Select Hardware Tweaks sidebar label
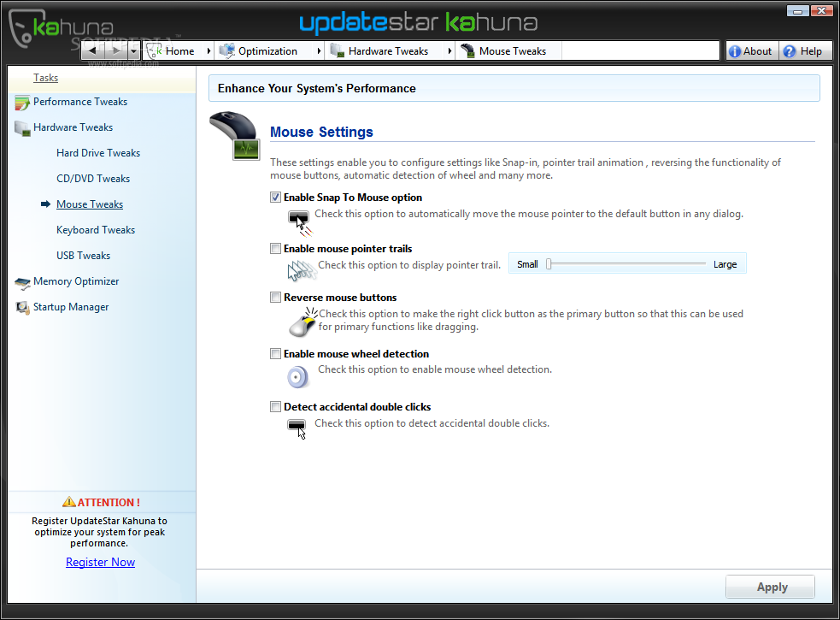Viewport: 840px width, 620px height. (73, 127)
